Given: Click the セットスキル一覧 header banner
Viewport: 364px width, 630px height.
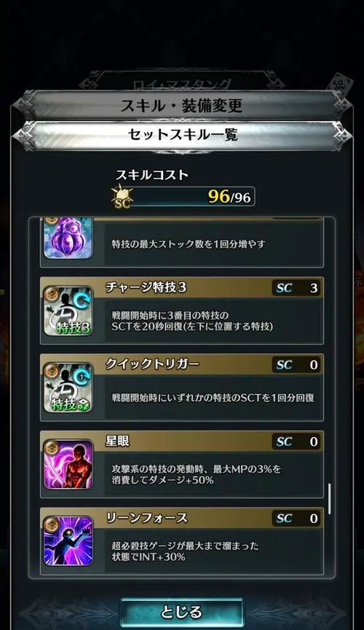Looking at the screenshot, I should [181, 135].
